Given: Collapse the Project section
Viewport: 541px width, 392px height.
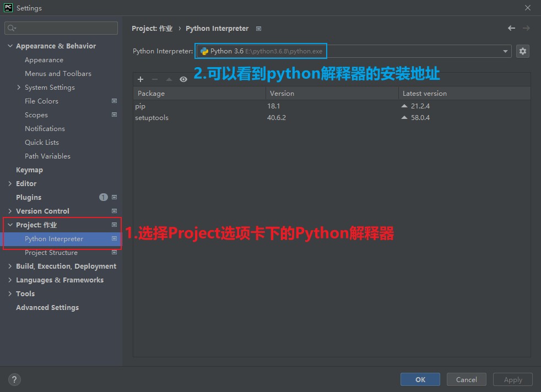Looking at the screenshot, I should (10, 225).
